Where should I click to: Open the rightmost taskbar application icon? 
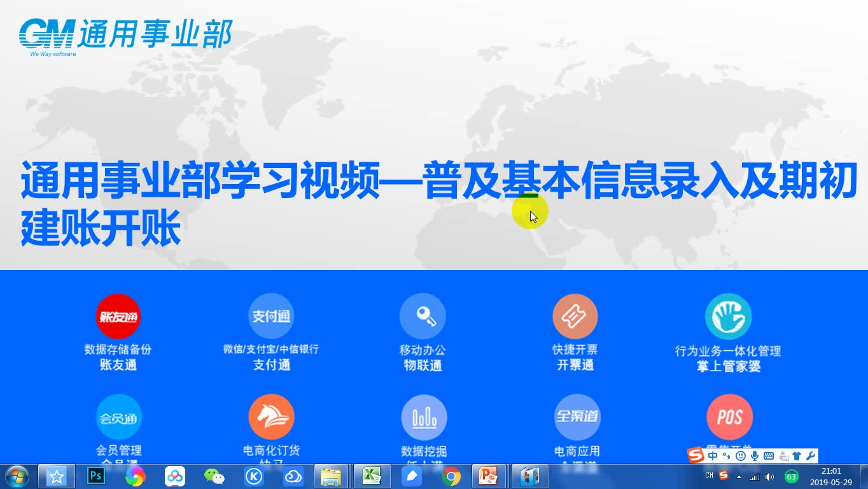tap(529, 476)
